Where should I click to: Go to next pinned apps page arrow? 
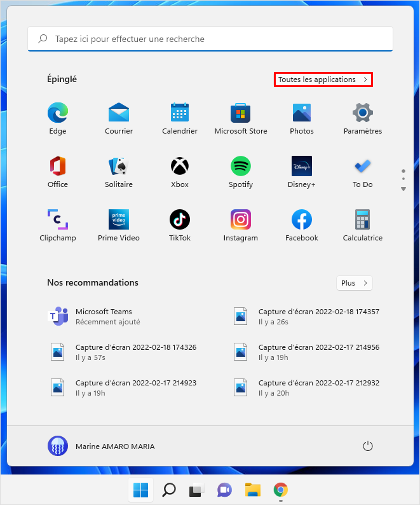click(x=403, y=189)
